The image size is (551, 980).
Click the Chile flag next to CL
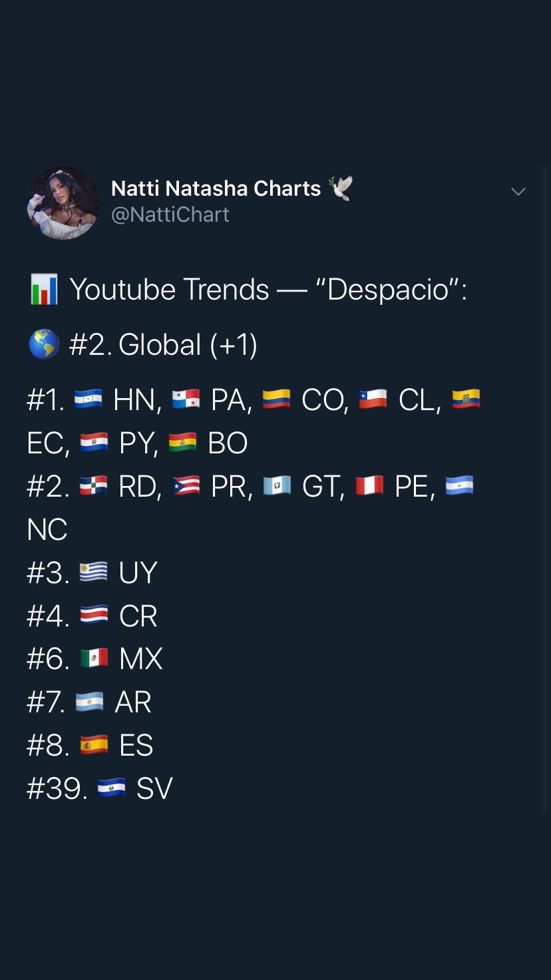point(373,399)
